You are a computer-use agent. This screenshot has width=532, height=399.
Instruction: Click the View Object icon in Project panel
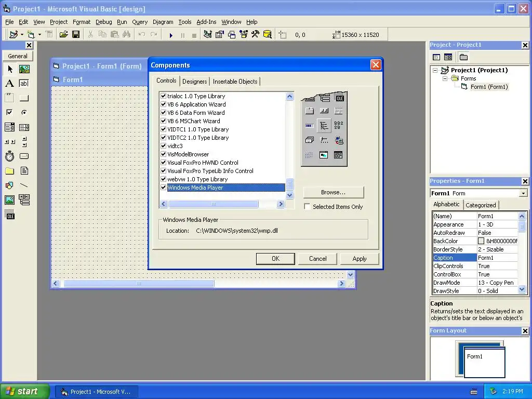click(x=448, y=57)
